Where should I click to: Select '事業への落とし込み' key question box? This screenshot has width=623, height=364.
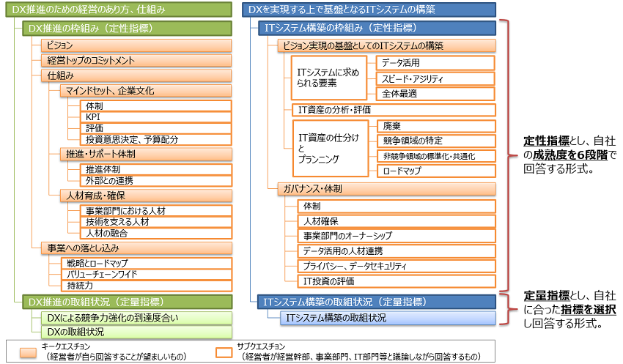136,248
